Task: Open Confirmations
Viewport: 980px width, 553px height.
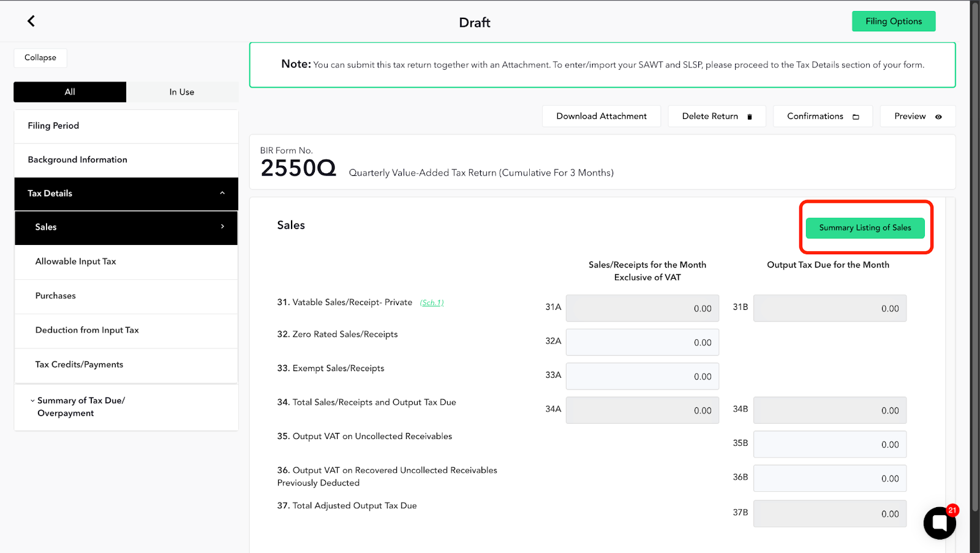Action: point(823,116)
